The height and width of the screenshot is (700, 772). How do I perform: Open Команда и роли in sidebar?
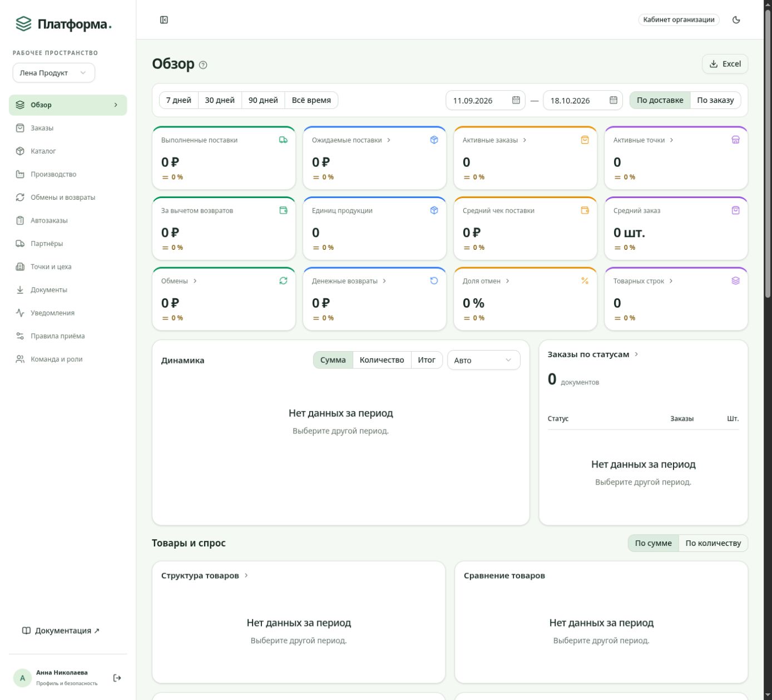click(x=68, y=359)
